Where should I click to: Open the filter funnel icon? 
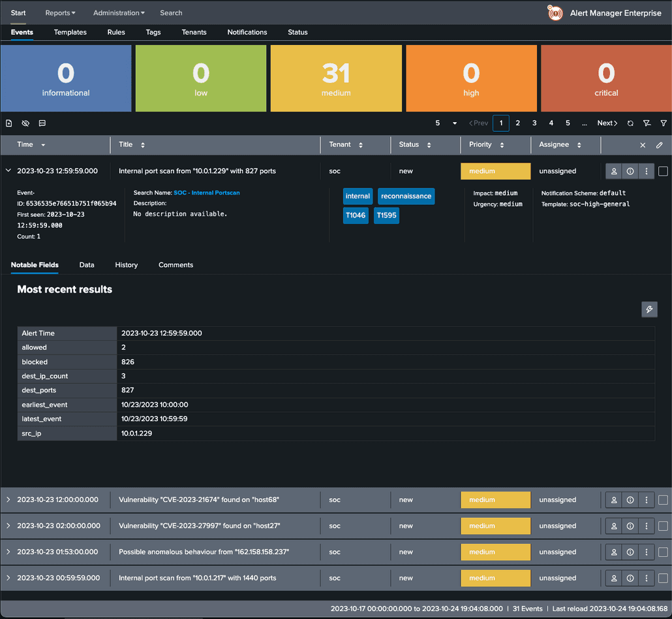pyautogui.click(x=664, y=123)
